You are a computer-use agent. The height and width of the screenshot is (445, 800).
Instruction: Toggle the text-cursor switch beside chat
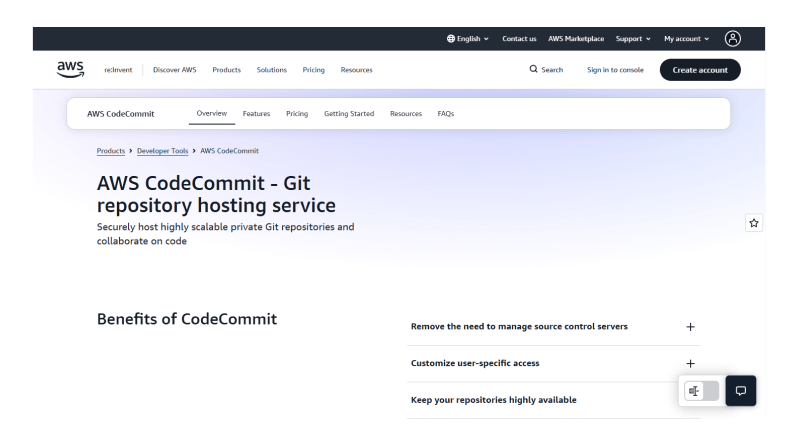point(702,391)
